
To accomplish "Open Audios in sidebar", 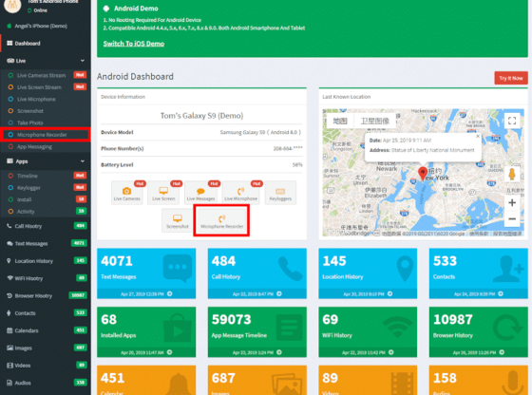I will (x=46, y=383).
